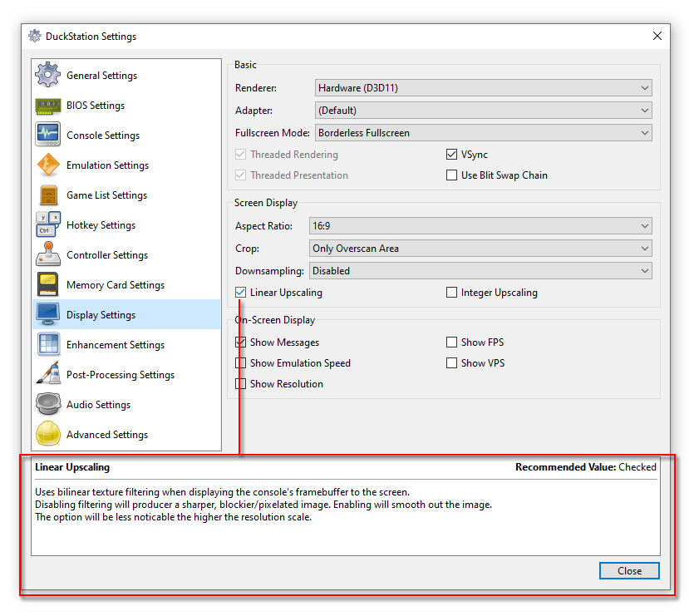Open Post-Processing Settings label

121,375
